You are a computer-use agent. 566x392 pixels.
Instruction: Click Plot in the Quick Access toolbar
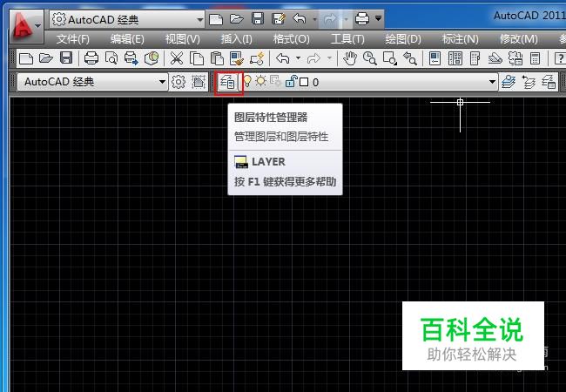(x=362, y=18)
